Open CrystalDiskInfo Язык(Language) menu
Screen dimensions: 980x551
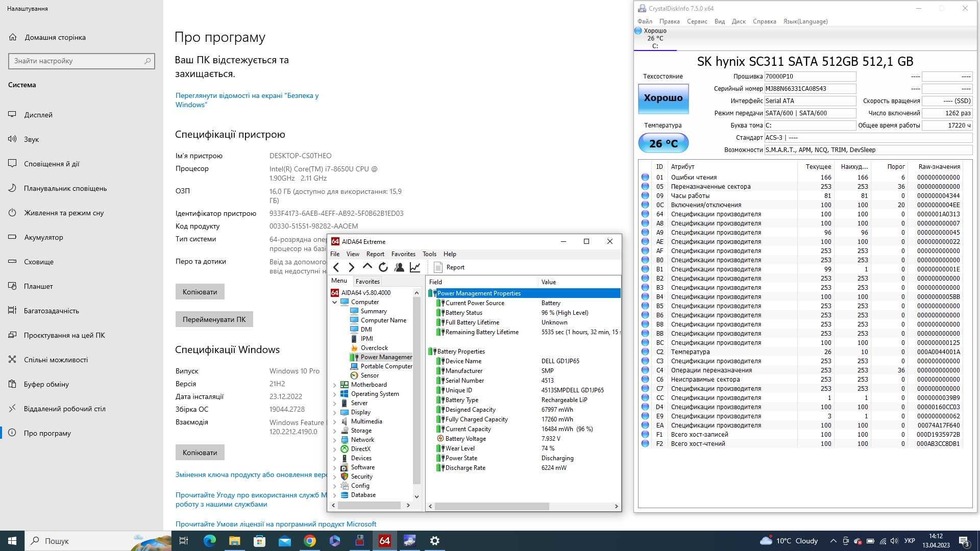(x=805, y=21)
